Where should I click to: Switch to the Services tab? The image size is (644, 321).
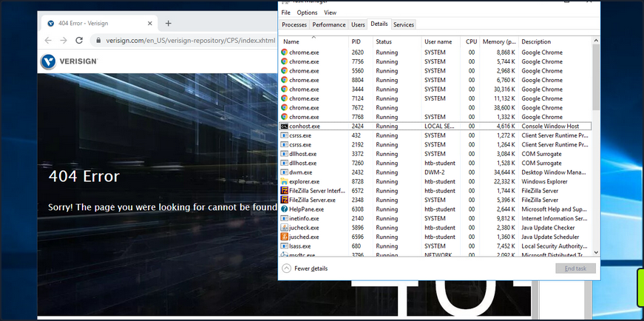point(403,24)
